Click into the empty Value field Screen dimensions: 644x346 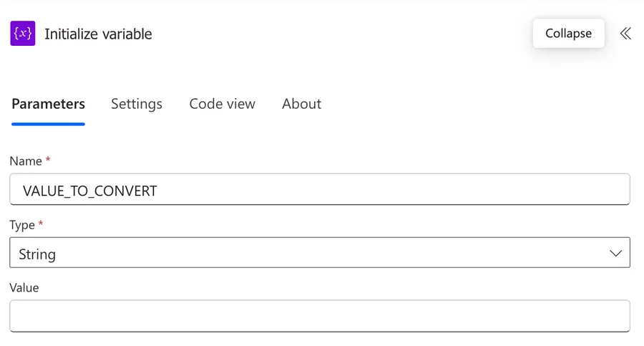(320, 316)
